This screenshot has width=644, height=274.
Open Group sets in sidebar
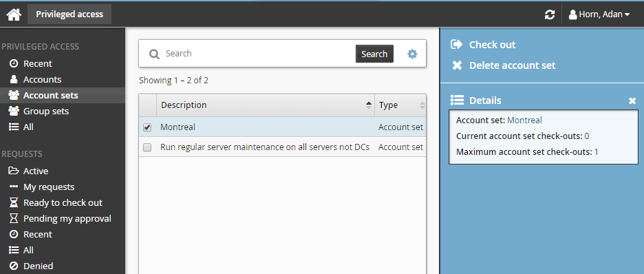pos(46,111)
